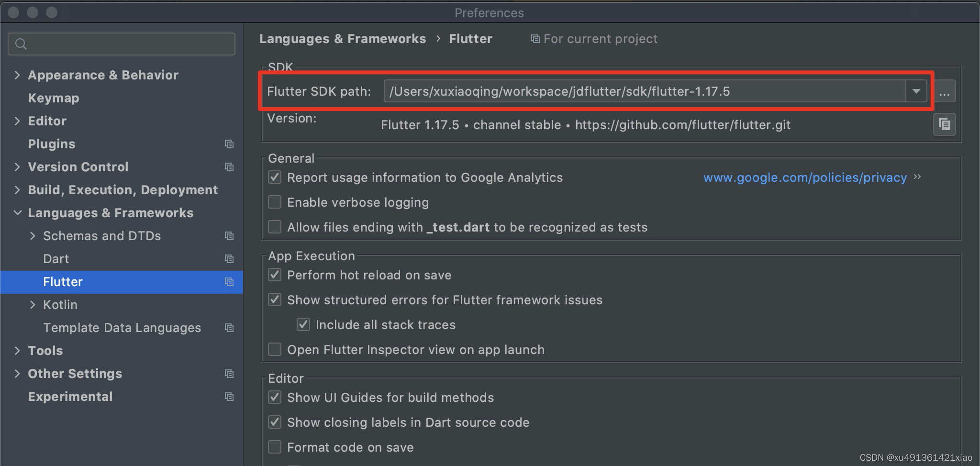Click the For current project icon
Image resolution: width=980 pixels, height=466 pixels.
(535, 39)
